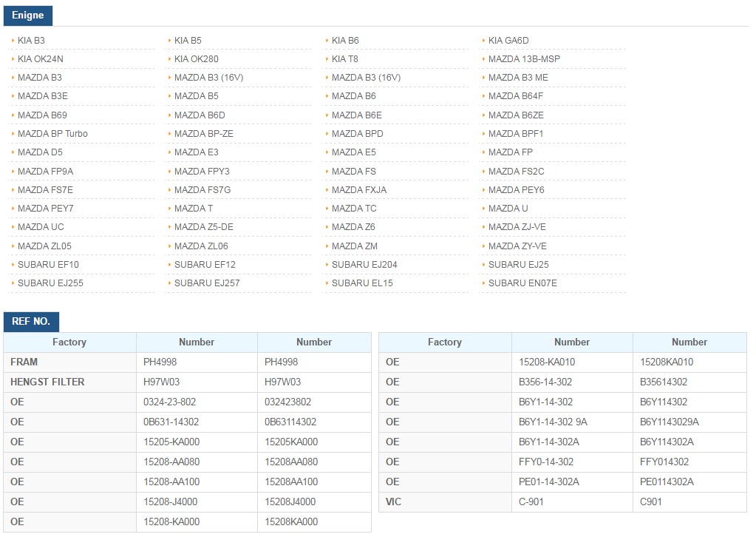
Task: Click the MAZDA D5 engine link
Action: pyautogui.click(x=40, y=152)
